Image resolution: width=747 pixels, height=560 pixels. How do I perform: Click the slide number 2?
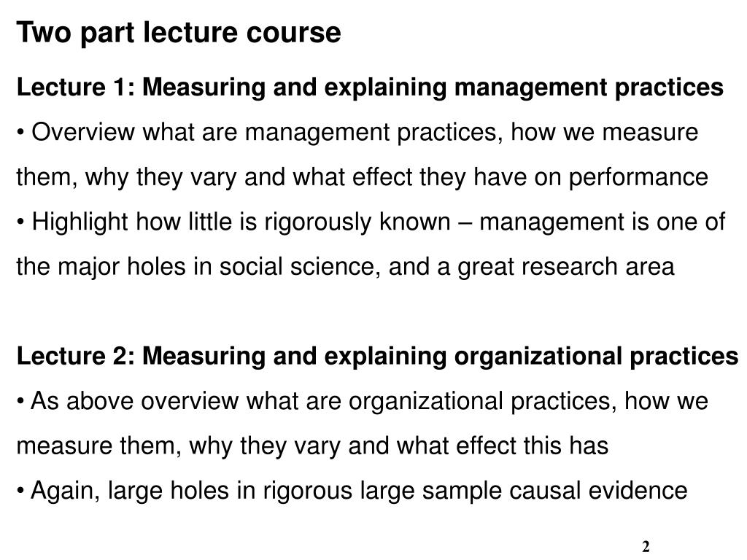[646, 547]
